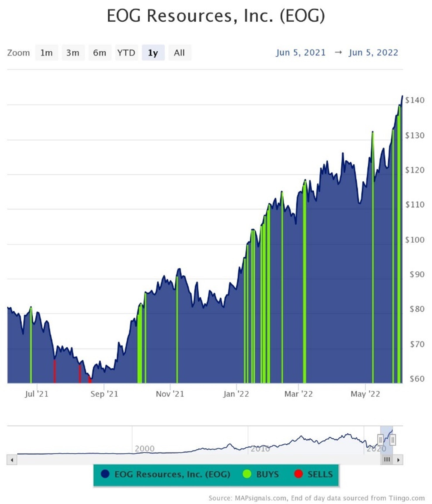Image resolution: width=432 pixels, height=504 pixels.
Task: Select the YTD zoom button
Action: (126, 53)
